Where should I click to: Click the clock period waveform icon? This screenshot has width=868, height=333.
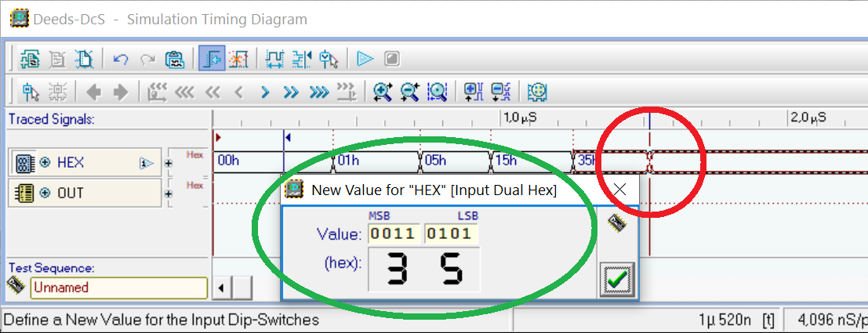pyautogui.click(x=274, y=59)
